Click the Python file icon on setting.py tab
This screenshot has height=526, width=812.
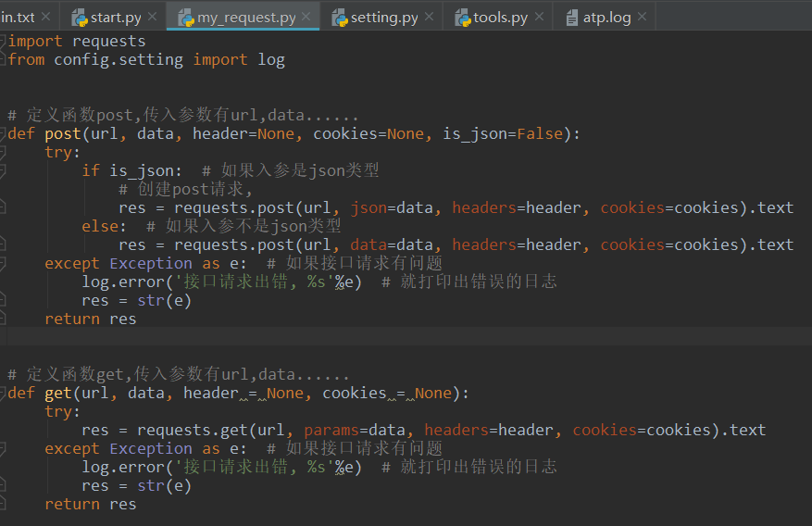[340, 19]
